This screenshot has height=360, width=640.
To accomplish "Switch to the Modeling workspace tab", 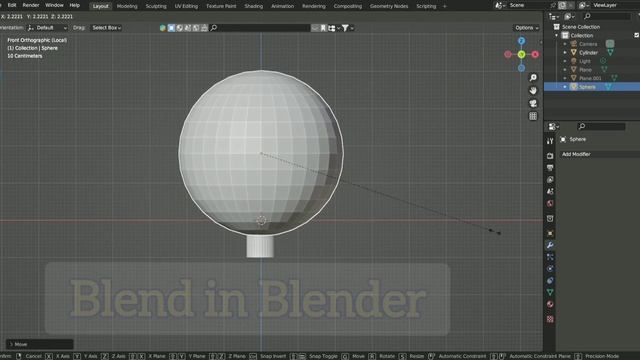I will [x=127, y=6].
